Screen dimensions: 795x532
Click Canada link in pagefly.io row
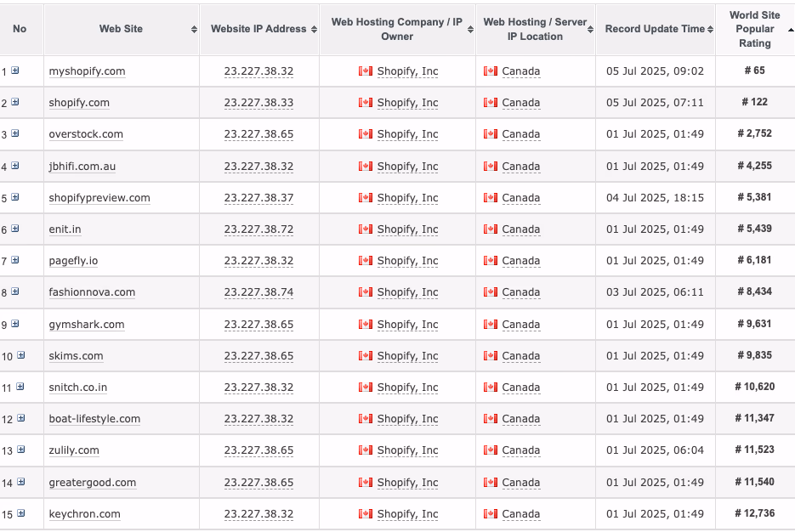(x=520, y=261)
